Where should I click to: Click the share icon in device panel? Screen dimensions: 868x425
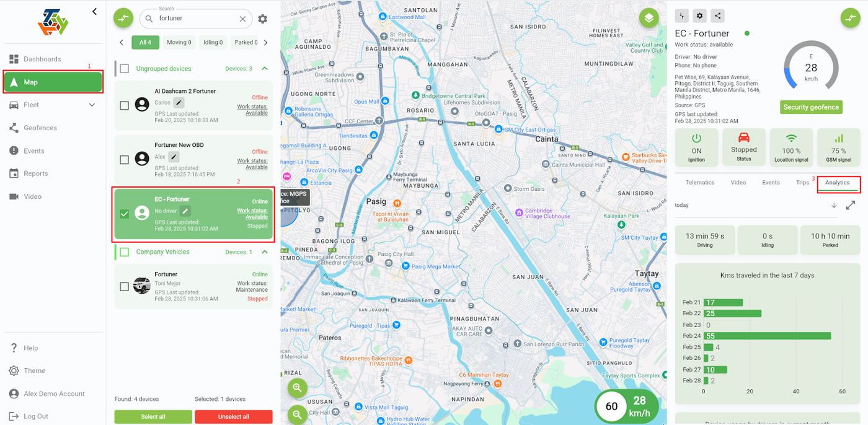coord(717,16)
